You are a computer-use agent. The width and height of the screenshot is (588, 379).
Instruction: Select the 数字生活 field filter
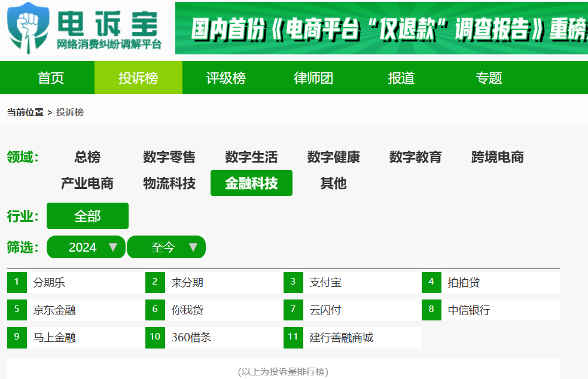click(251, 157)
